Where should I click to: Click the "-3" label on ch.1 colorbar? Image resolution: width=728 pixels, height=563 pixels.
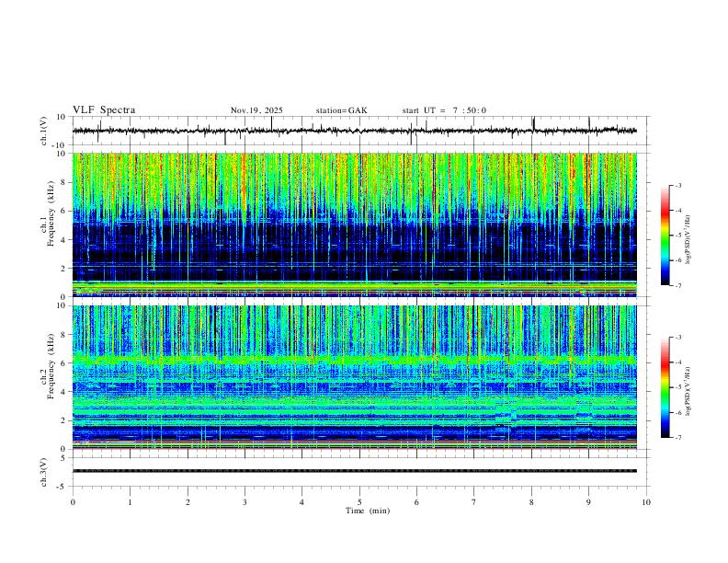click(678, 186)
